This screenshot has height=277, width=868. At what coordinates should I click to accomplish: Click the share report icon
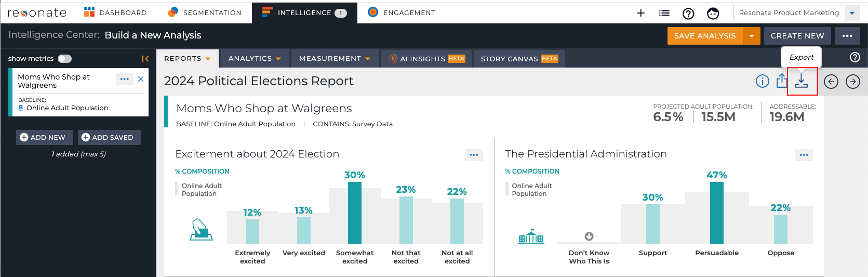782,81
